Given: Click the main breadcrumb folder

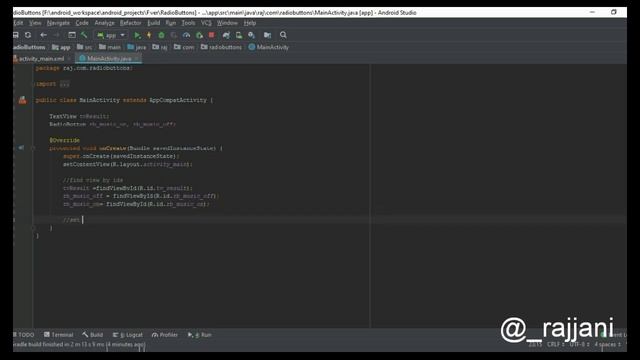Looking at the screenshot, I should point(110,47).
